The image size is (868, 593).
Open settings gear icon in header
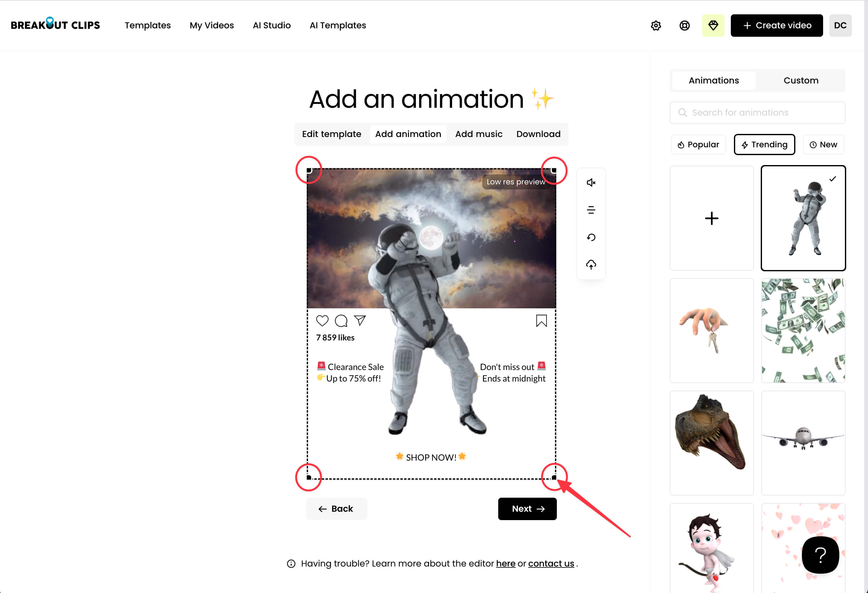656,25
